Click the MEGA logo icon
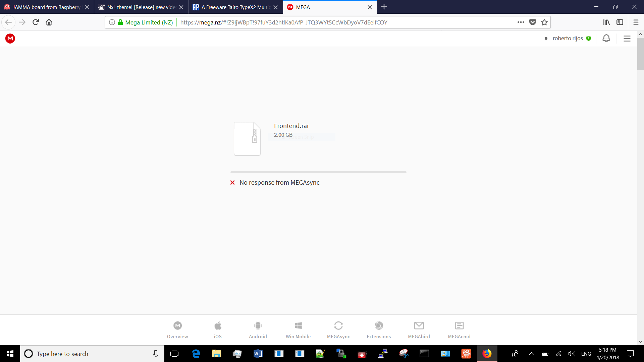 (x=10, y=39)
